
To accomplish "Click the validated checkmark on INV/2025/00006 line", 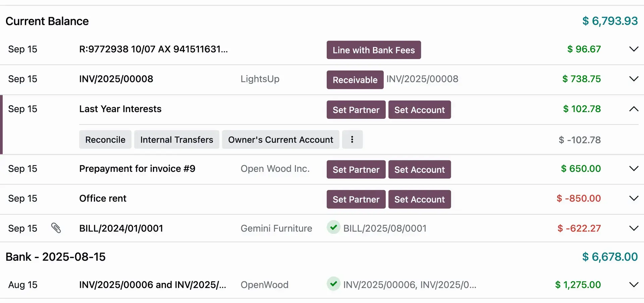I will (333, 284).
